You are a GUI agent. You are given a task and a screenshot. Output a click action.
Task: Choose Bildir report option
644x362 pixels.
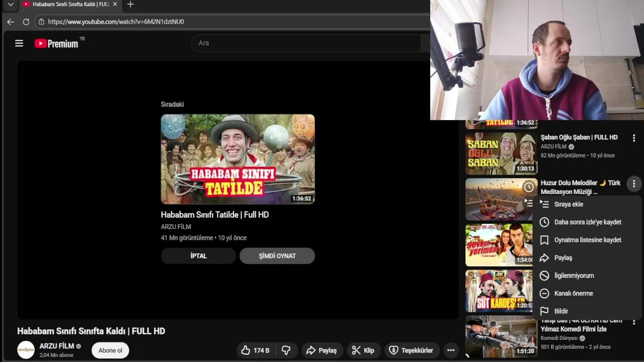(587, 311)
